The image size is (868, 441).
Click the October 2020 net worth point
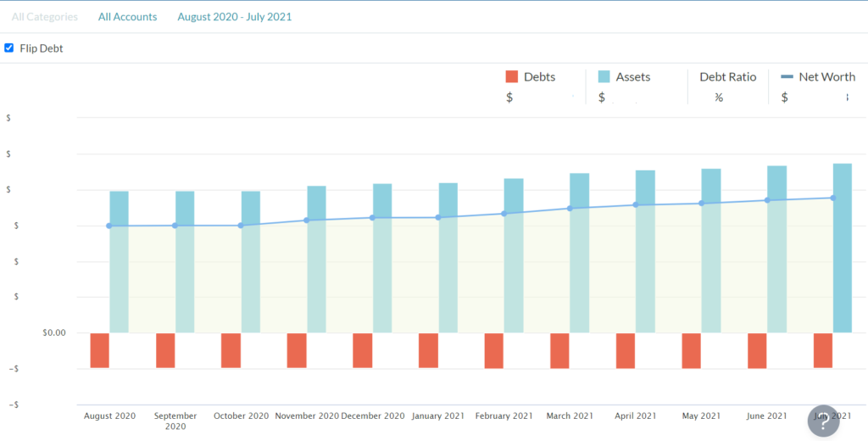point(241,226)
